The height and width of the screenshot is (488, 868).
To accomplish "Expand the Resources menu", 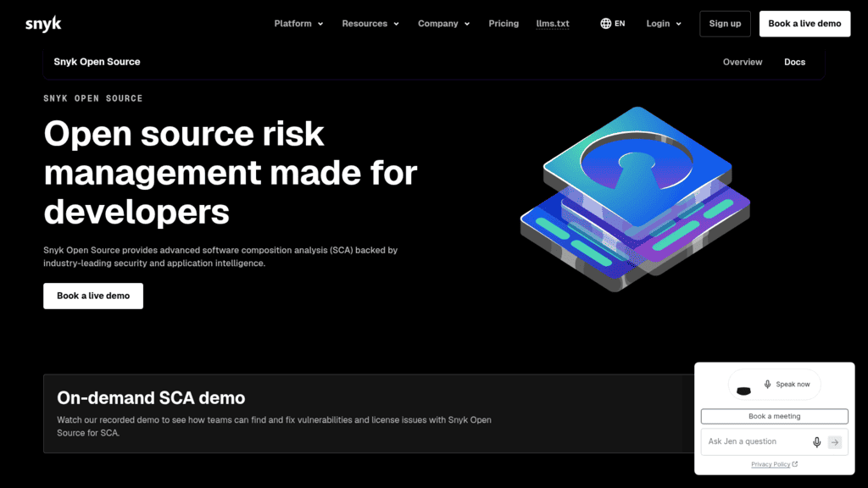I will 370,24.
